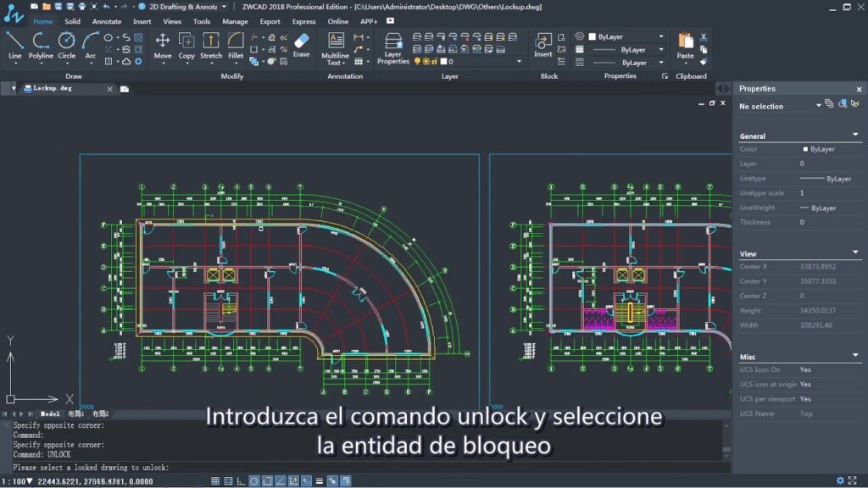Viewport: 868px width, 488px height.
Task: Click the revision cloud icon
Action: click(126, 61)
